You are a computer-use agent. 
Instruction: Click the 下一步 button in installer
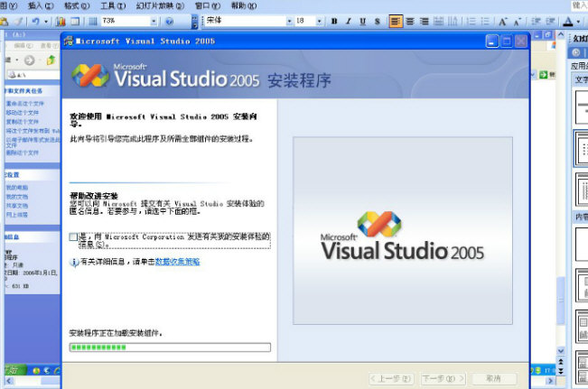[x=443, y=379]
